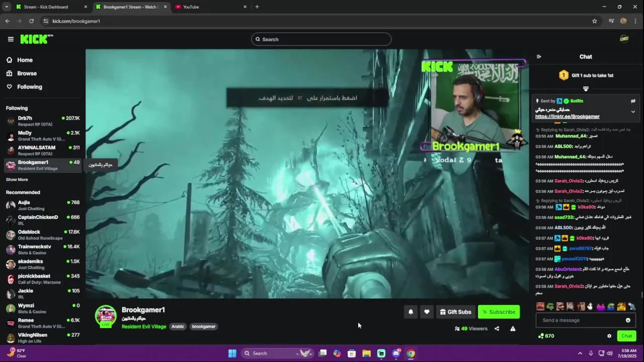The image size is (644, 362).
Task: Insert the purple crowd emote
Action: (x=601, y=306)
